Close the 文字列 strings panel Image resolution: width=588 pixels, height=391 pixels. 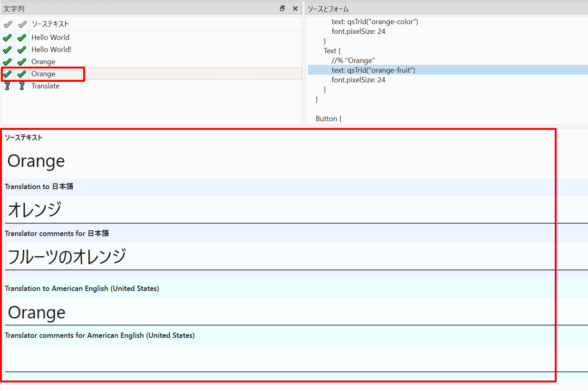coord(295,9)
